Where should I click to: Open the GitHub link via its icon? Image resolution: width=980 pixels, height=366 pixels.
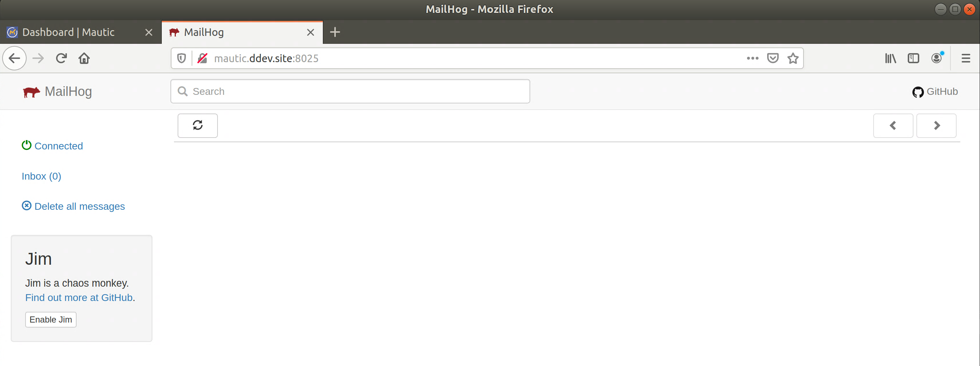[x=919, y=92]
